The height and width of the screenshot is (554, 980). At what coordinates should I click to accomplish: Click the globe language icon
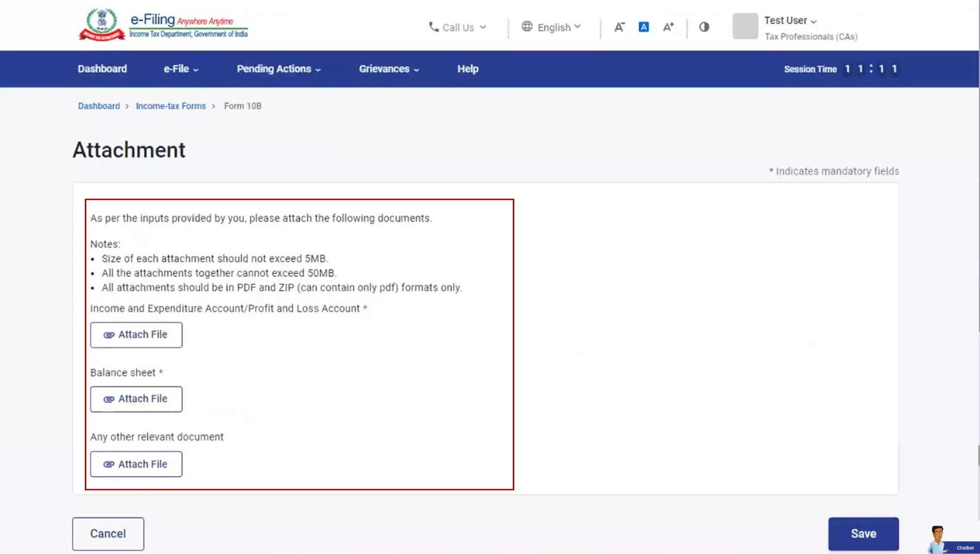point(527,27)
